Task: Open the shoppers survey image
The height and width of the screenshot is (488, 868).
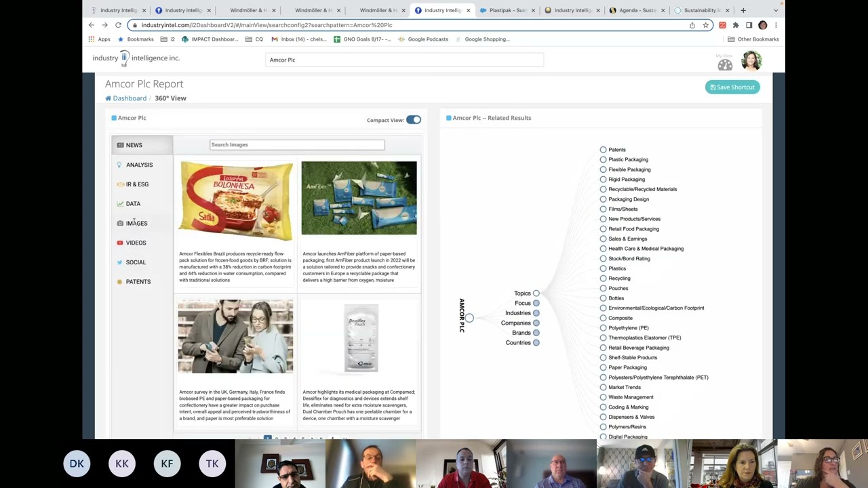Action: coord(235,337)
